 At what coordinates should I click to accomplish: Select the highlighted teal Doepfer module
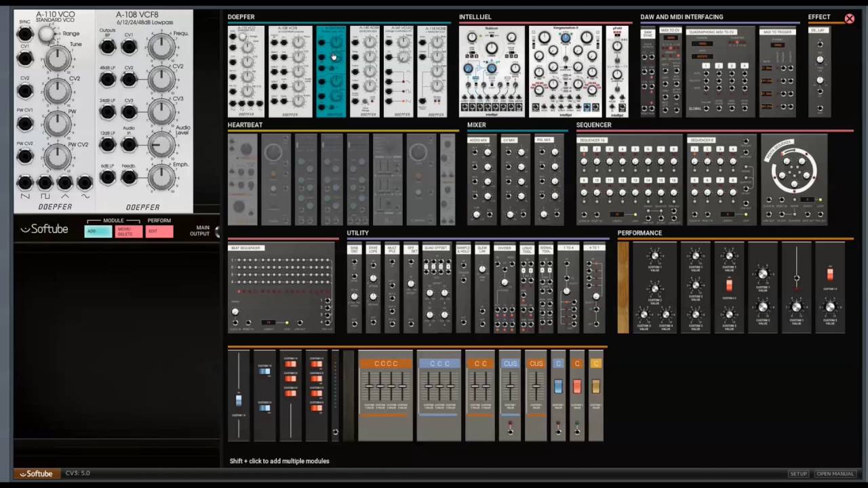click(331, 72)
